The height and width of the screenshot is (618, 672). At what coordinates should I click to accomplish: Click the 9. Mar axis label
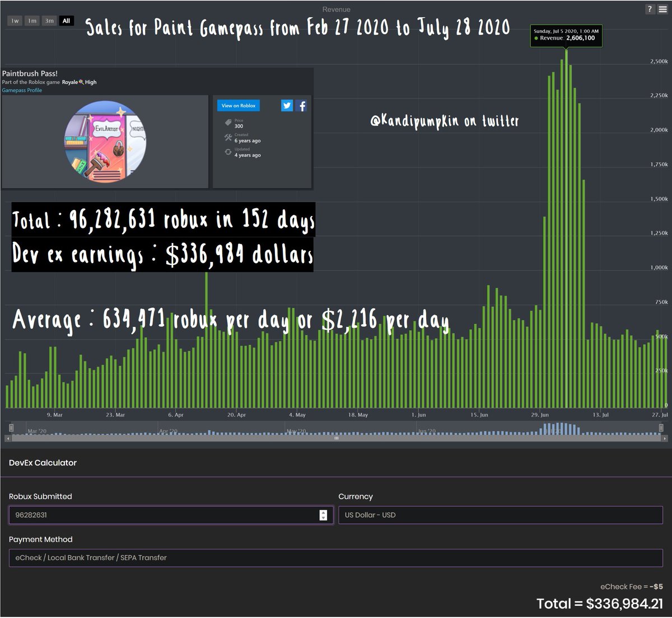click(55, 415)
